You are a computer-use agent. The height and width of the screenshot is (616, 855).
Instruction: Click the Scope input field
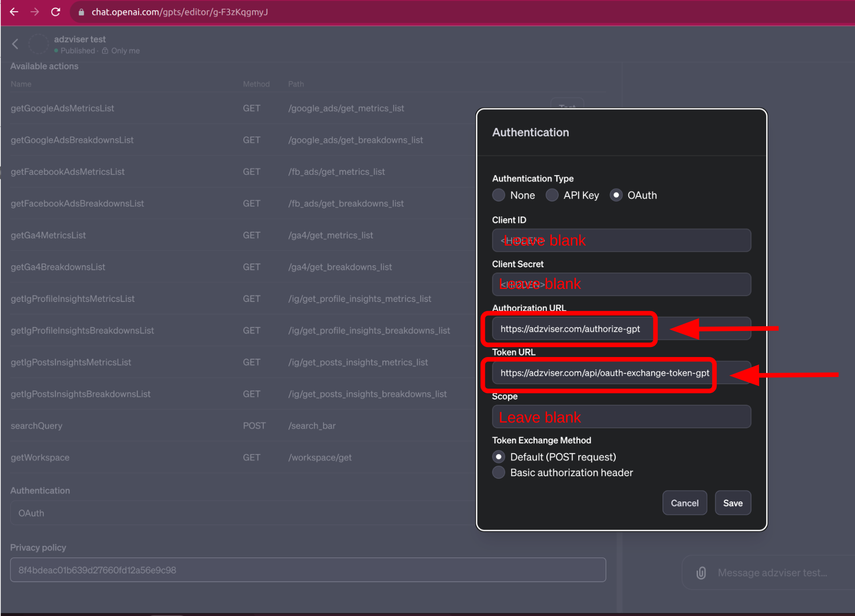pyautogui.click(x=621, y=417)
